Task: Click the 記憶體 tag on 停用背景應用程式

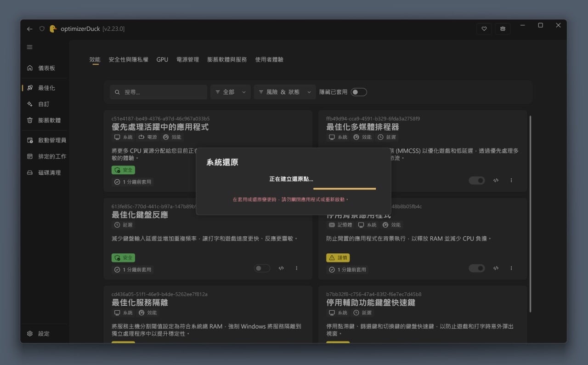Action: (340, 225)
